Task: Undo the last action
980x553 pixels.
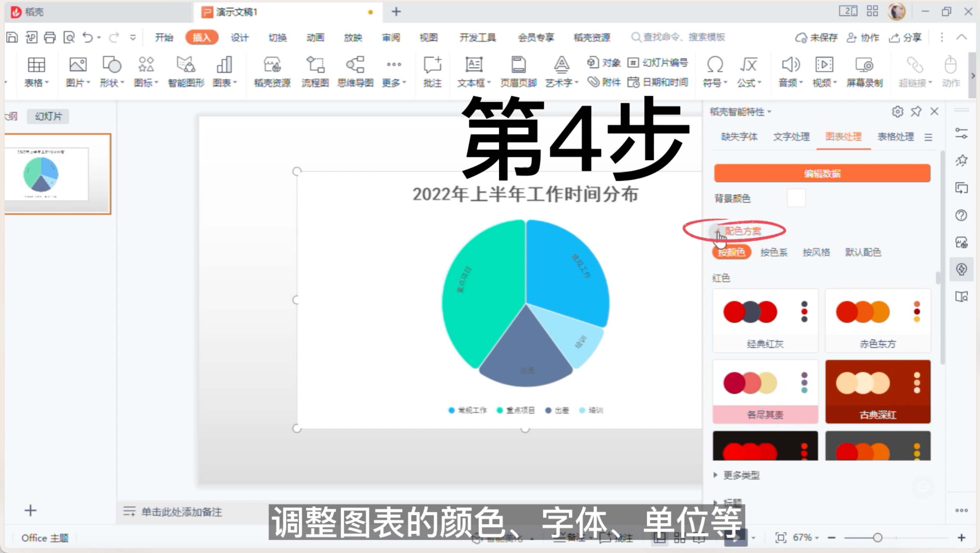Action: 87,37
